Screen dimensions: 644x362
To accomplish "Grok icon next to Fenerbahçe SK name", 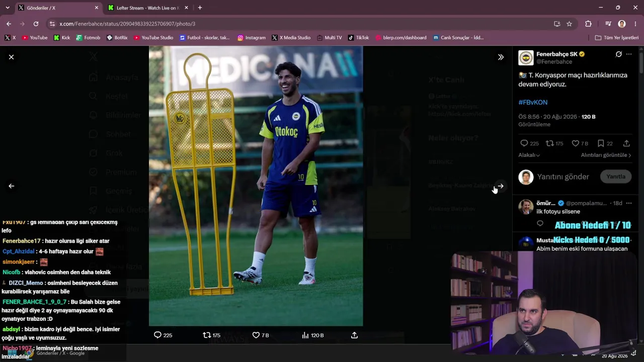I will 619,54.
